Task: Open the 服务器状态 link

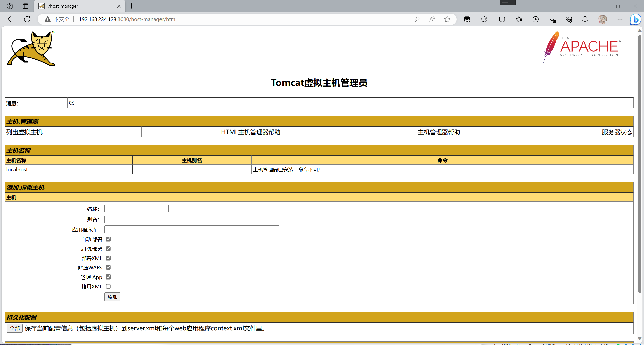Action: coord(617,132)
